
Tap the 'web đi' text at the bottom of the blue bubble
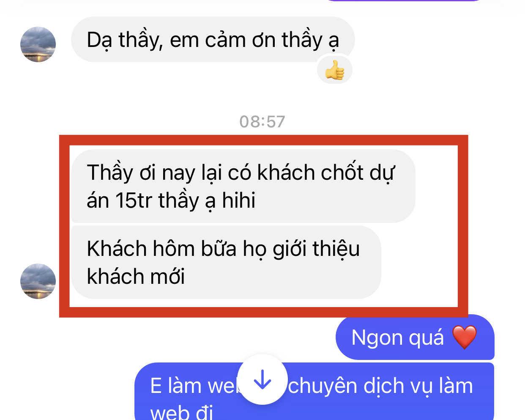[182, 412]
